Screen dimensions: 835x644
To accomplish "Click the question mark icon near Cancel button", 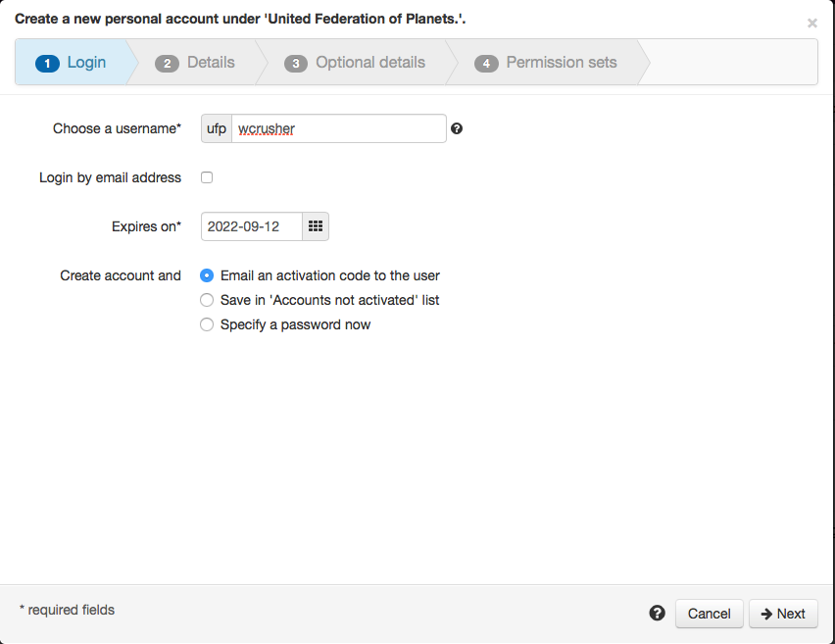I will (657, 612).
